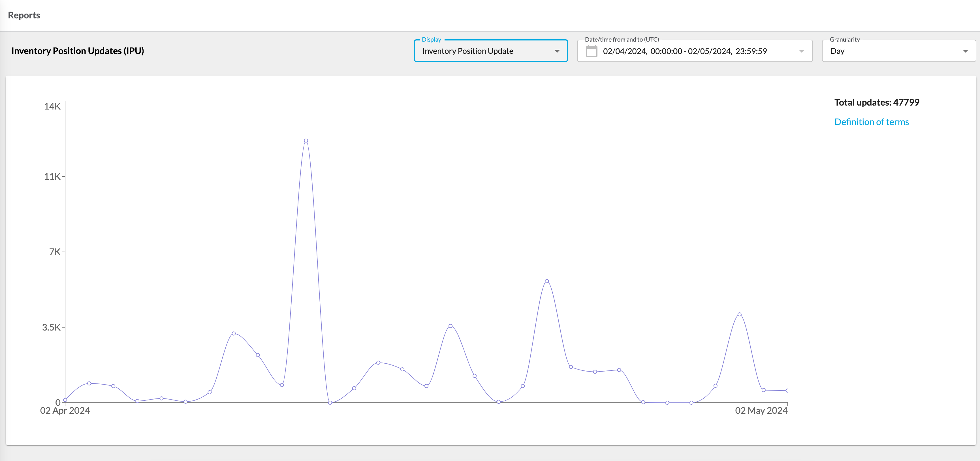This screenshot has height=461, width=980.
Task: Click the second-highest peak data point
Action: [x=547, y=282]
